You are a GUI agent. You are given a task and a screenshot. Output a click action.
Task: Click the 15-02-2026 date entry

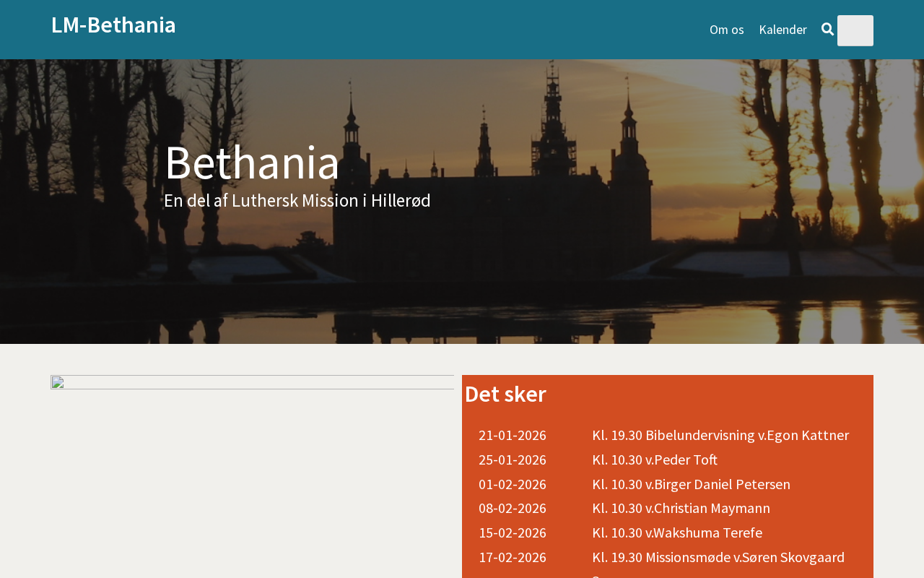[512, 532]
